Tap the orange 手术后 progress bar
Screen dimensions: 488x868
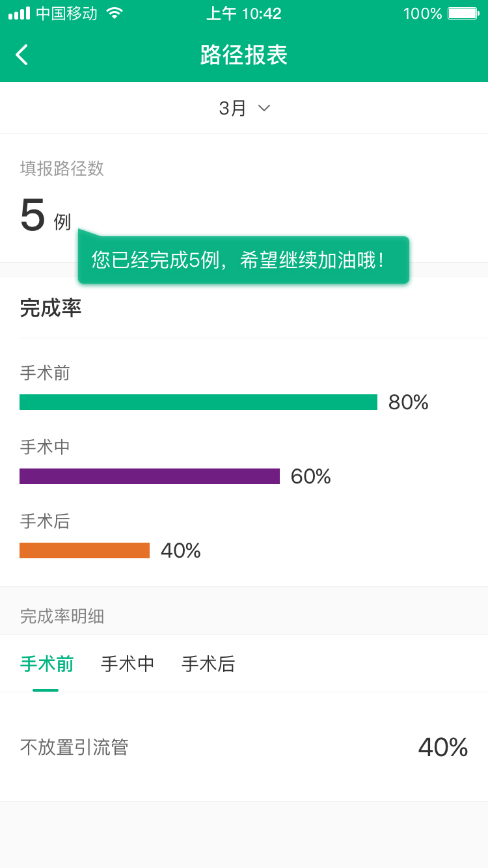[85, 550]
